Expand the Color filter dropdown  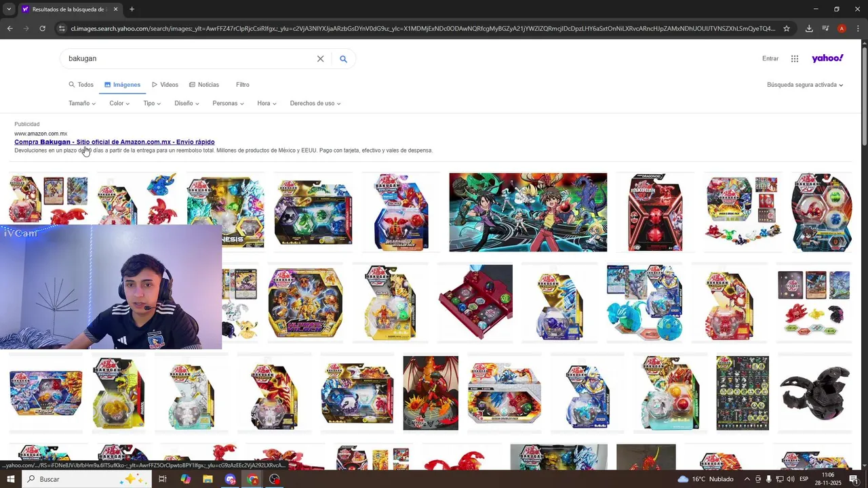119,104
